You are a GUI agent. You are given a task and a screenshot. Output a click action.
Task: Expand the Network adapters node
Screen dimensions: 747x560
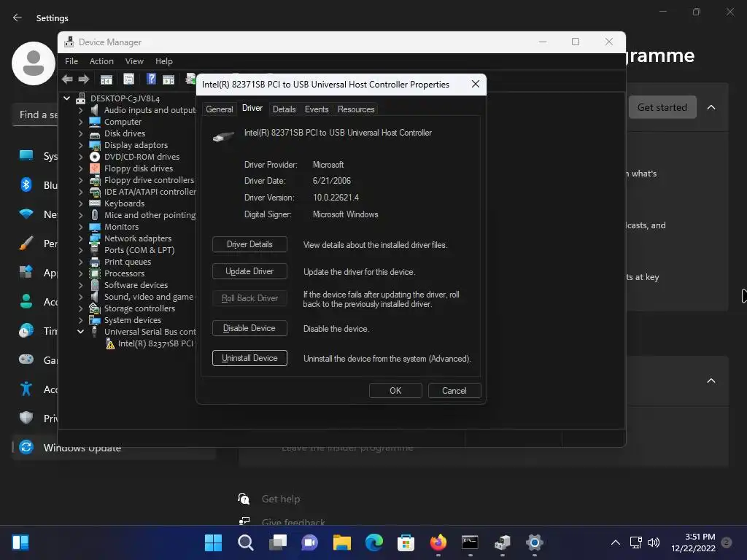tap(80, 238)
